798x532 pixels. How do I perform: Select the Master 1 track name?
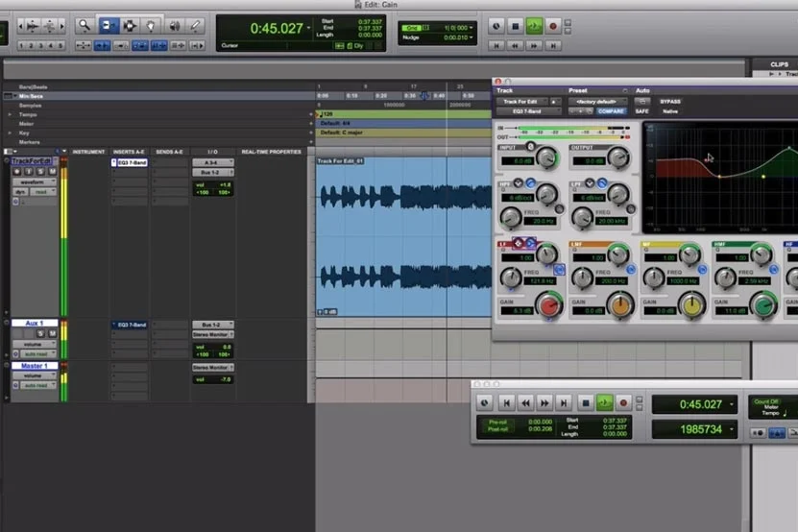[35, 366]
